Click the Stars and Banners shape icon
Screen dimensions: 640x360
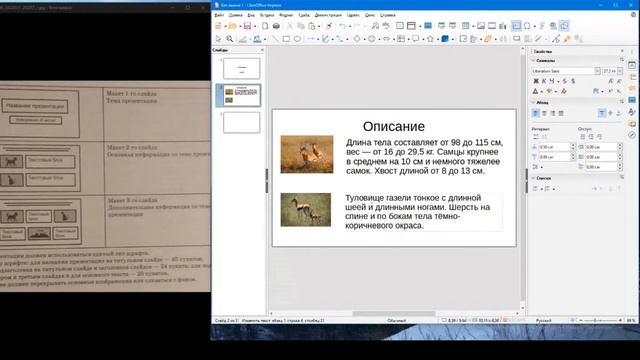430,39
